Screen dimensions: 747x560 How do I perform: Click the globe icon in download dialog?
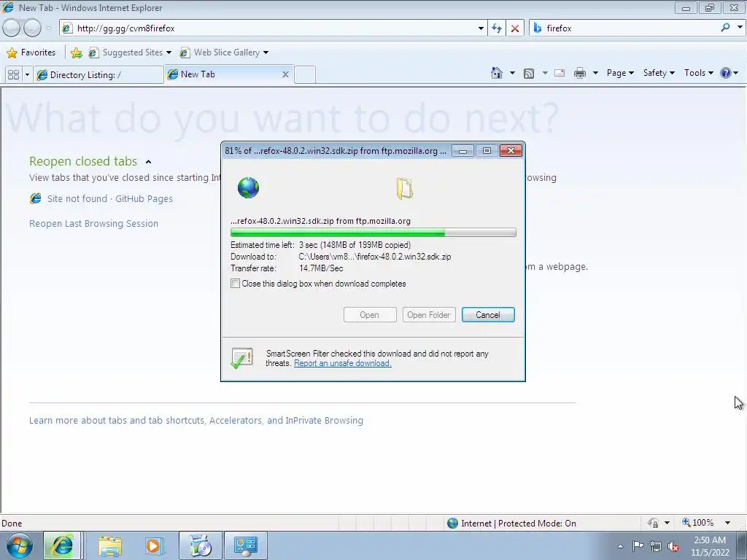(248, 187)
